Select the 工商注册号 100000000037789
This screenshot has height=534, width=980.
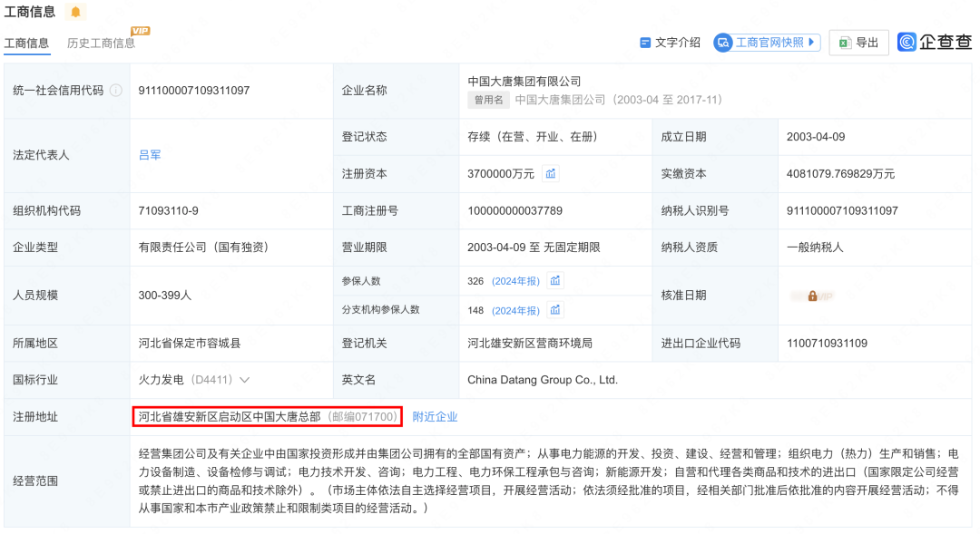515,210
